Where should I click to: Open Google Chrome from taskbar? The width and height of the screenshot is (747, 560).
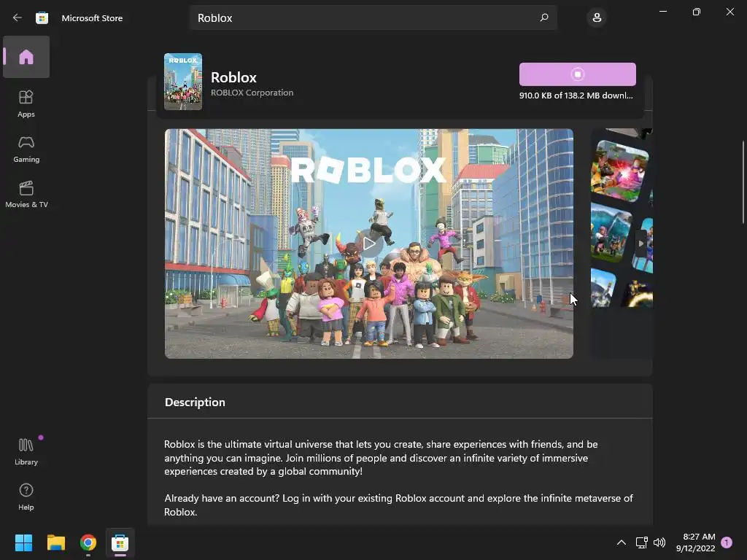point(88,542)
